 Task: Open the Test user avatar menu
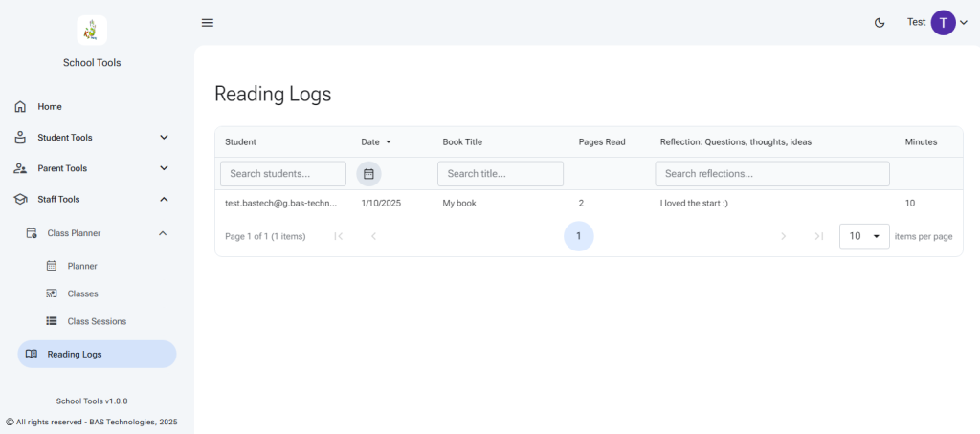pos(943,23)
